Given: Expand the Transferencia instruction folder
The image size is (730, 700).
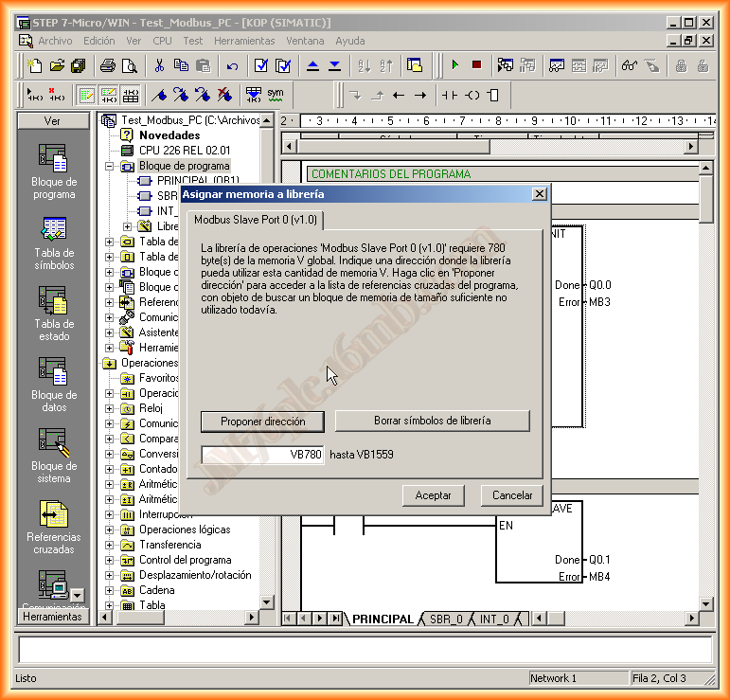Looking at the screenshot, I should tap(110, 545).
